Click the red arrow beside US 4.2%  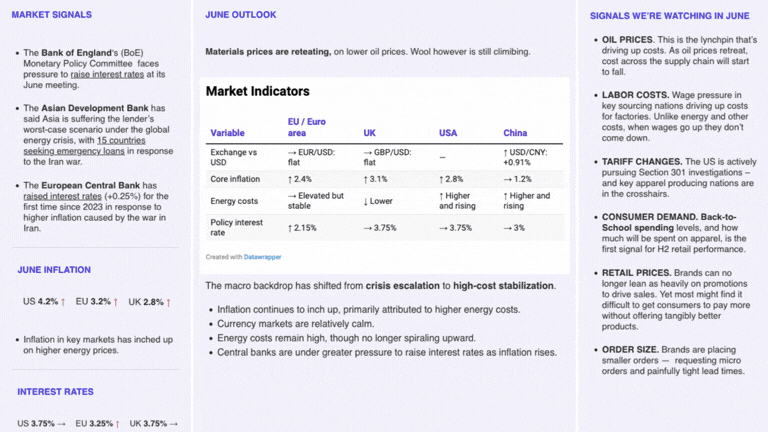[x=63, y=302]
